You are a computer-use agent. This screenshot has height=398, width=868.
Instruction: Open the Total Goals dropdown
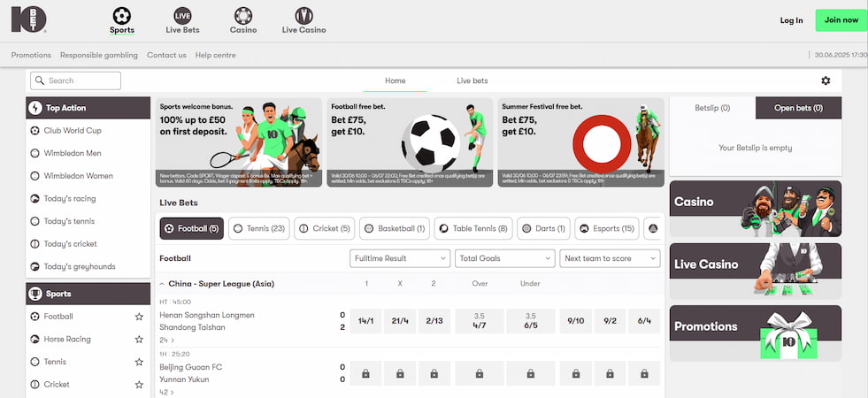point(505,258)
